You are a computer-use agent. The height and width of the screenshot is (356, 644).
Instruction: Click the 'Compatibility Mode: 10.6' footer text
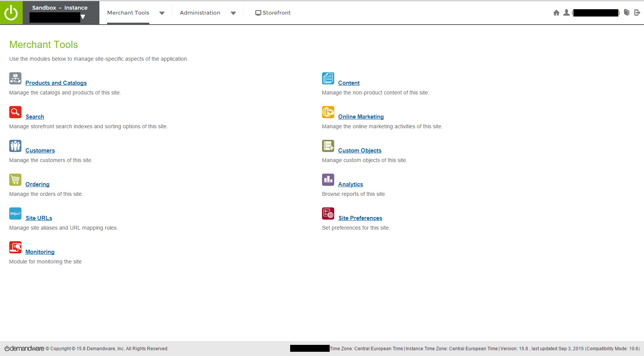pyautogui.click(x=613, y=349)
